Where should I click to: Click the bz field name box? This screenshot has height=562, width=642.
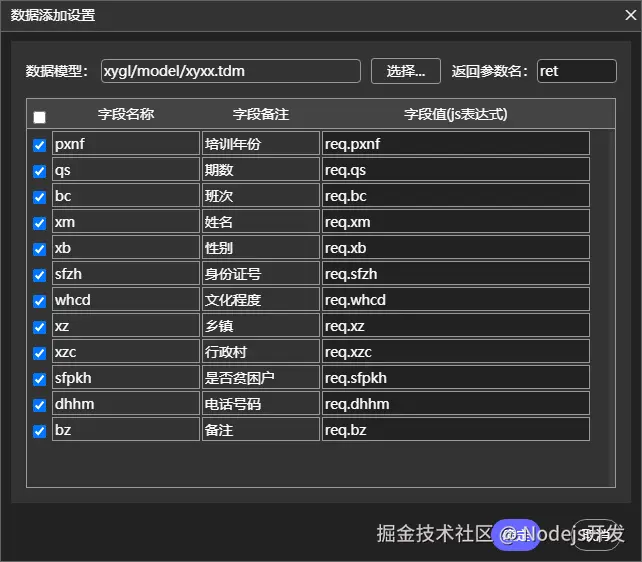pyautogui.click(x=126, y=429)
